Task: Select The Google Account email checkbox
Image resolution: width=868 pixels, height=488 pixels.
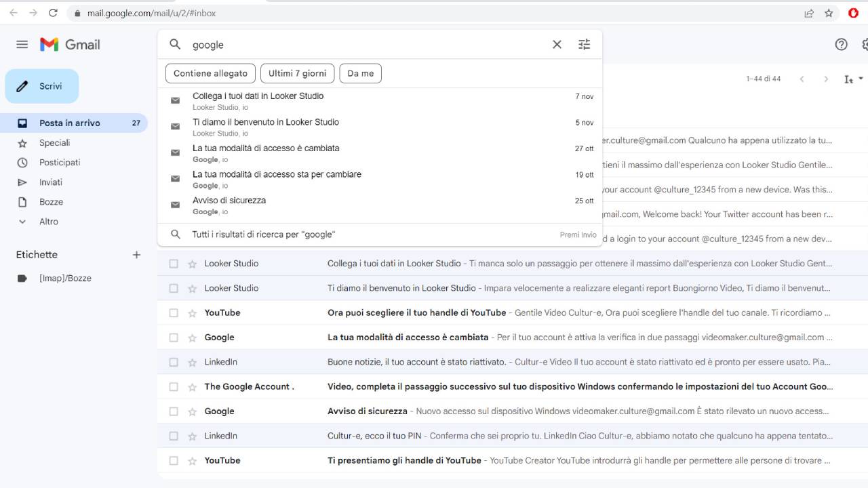Action: pos(174,387)
